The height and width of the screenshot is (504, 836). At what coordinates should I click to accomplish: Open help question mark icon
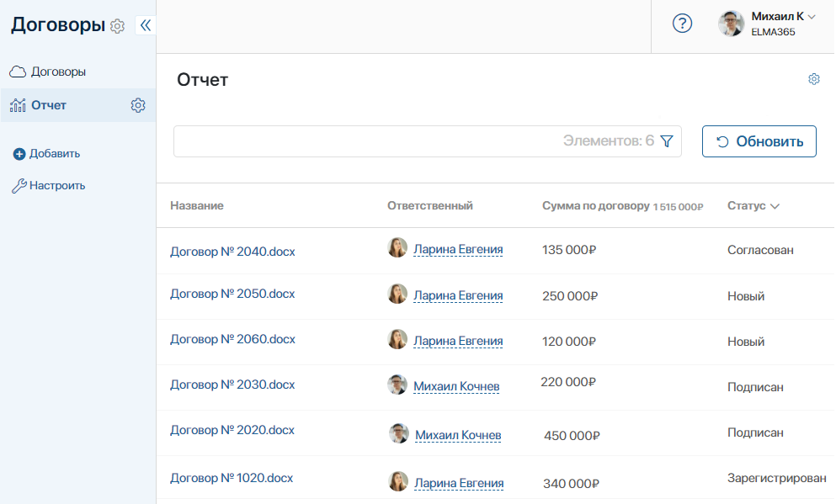pyautogui.click(x=682, y=24)
